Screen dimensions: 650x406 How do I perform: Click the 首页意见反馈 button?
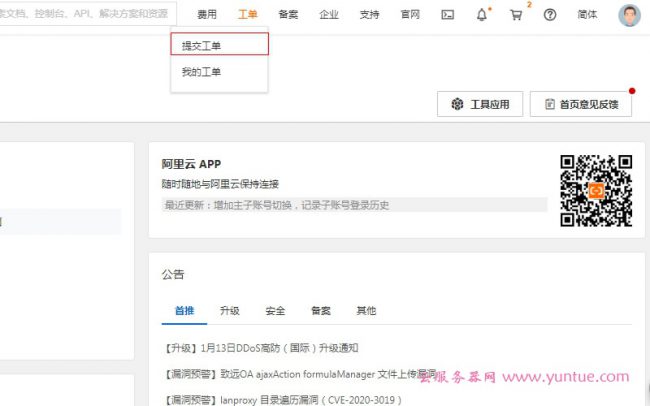[581, 104]
